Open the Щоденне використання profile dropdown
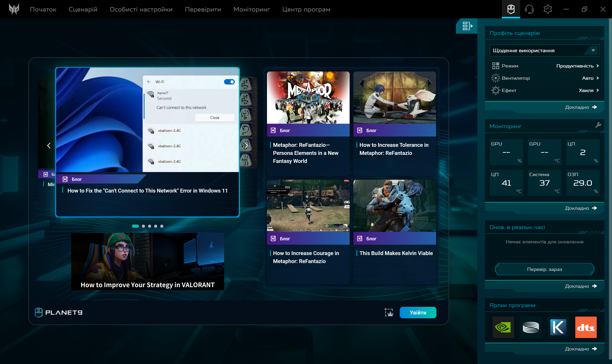612x364 pixels. point(544,50)
